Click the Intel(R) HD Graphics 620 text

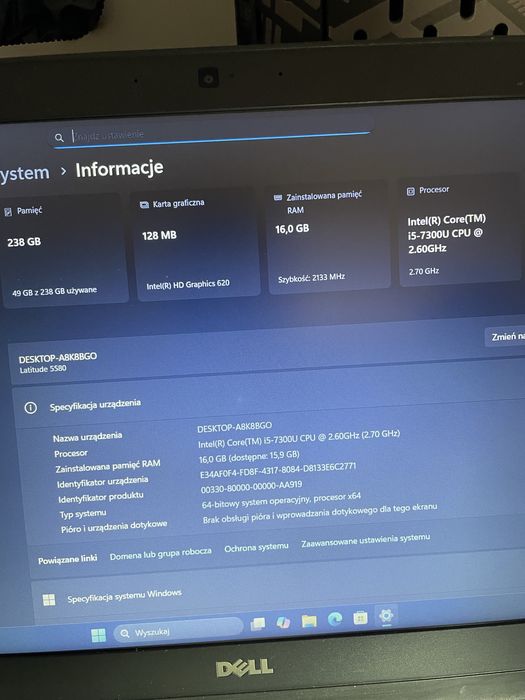pos(188,285)
